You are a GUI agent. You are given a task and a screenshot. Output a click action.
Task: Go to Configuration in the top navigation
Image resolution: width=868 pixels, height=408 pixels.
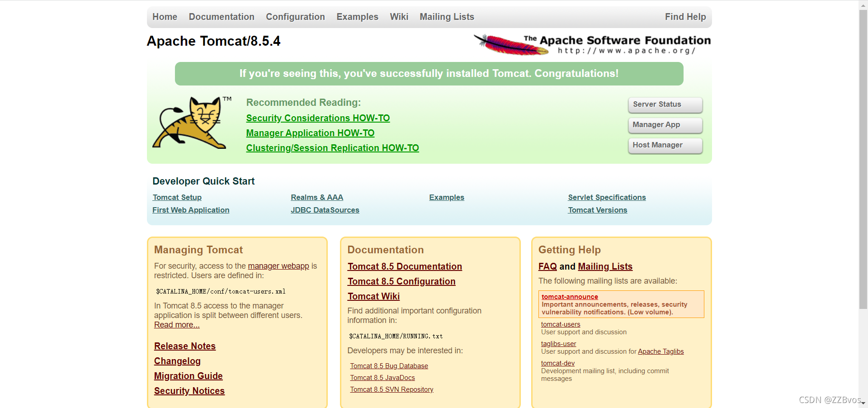pos(295,17)
